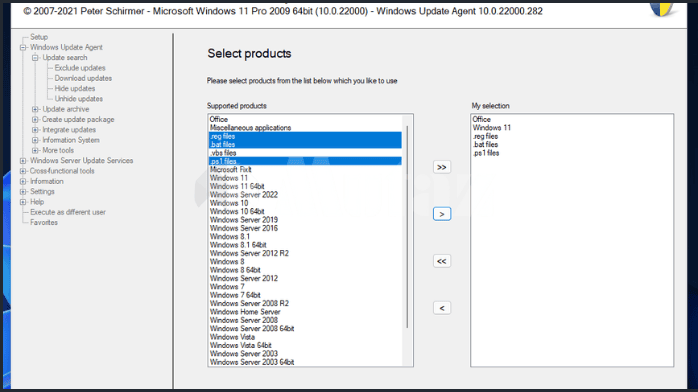The width and height of the screenshot is (698, 392).
Task: Select Windows Server 2008 R2 entry
Action: tap(305, 303)
